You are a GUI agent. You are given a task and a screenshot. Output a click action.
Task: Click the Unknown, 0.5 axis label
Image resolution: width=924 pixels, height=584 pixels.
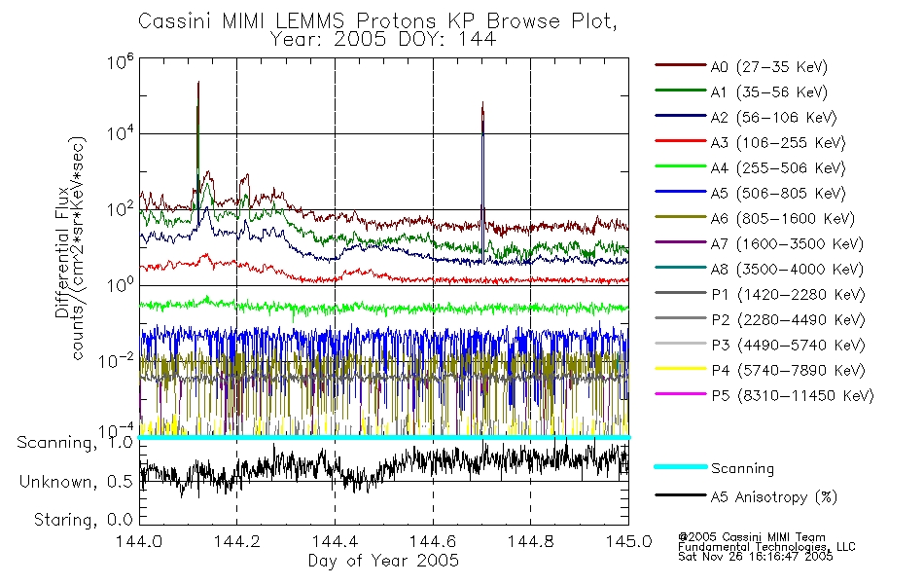pos(76,482)
